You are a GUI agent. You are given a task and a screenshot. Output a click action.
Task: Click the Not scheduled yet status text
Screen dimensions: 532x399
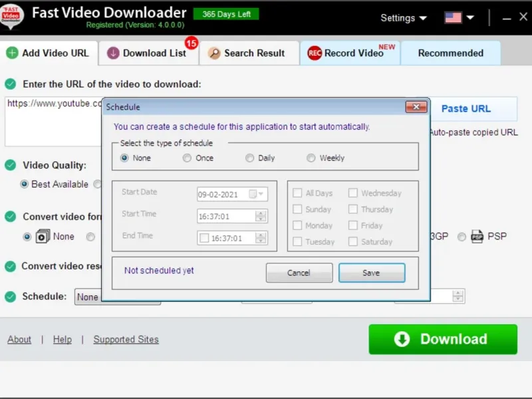[159, 271]
